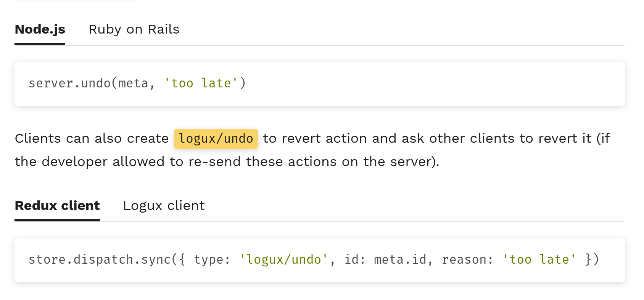Select the Node.js tab

[40, 29]
